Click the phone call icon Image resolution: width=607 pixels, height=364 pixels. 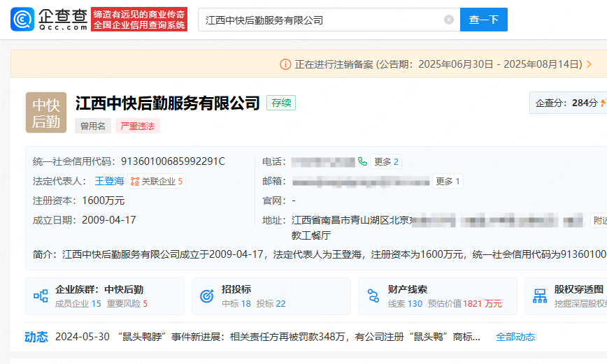362,161
